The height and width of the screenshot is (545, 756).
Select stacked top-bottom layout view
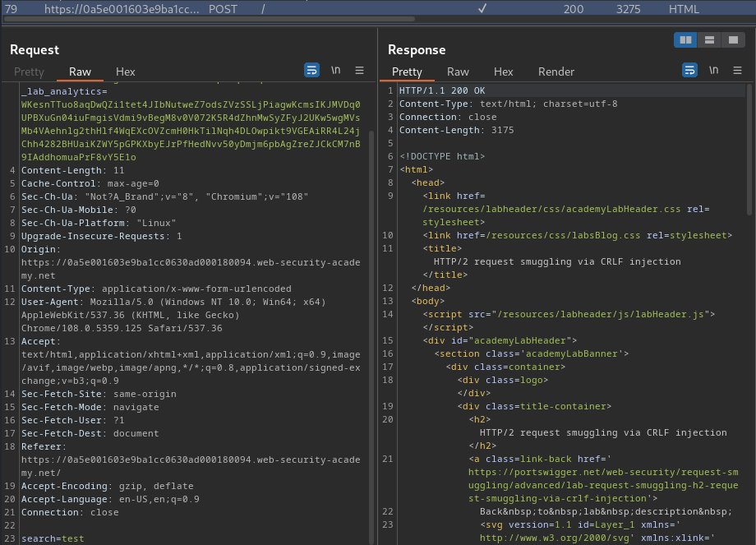709,40
